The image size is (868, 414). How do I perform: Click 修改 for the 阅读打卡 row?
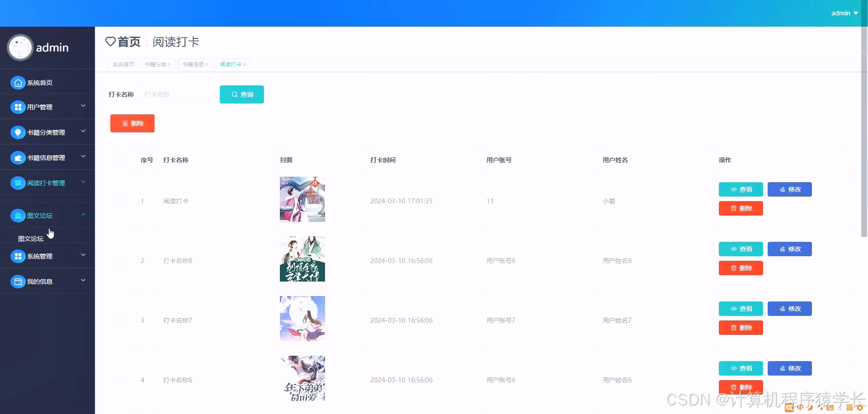(789, 189)
